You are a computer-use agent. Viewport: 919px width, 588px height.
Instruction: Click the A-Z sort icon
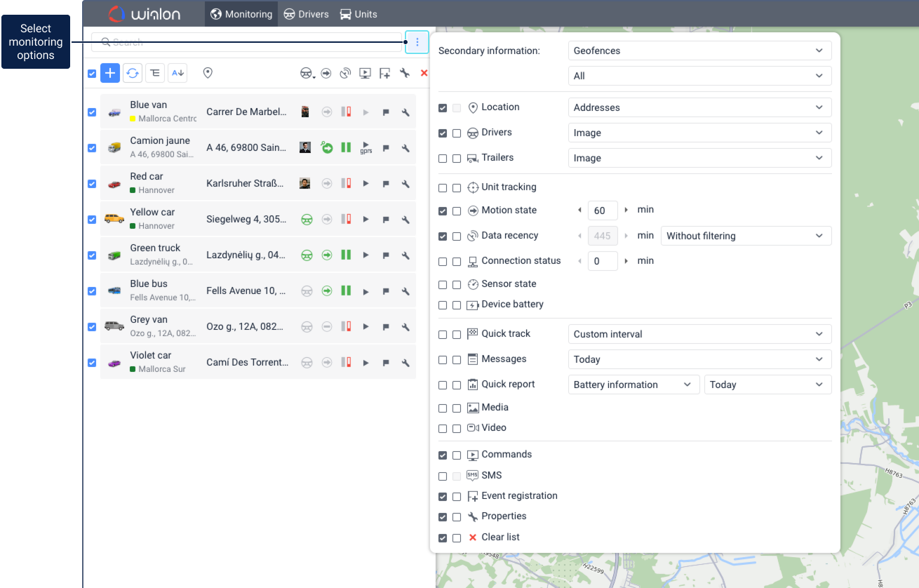[177, 73]
